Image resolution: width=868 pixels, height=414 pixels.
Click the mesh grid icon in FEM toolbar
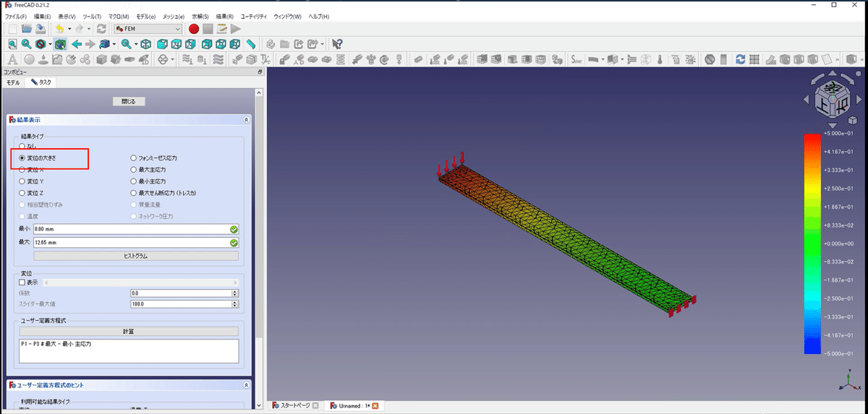[x=754, y=59]
